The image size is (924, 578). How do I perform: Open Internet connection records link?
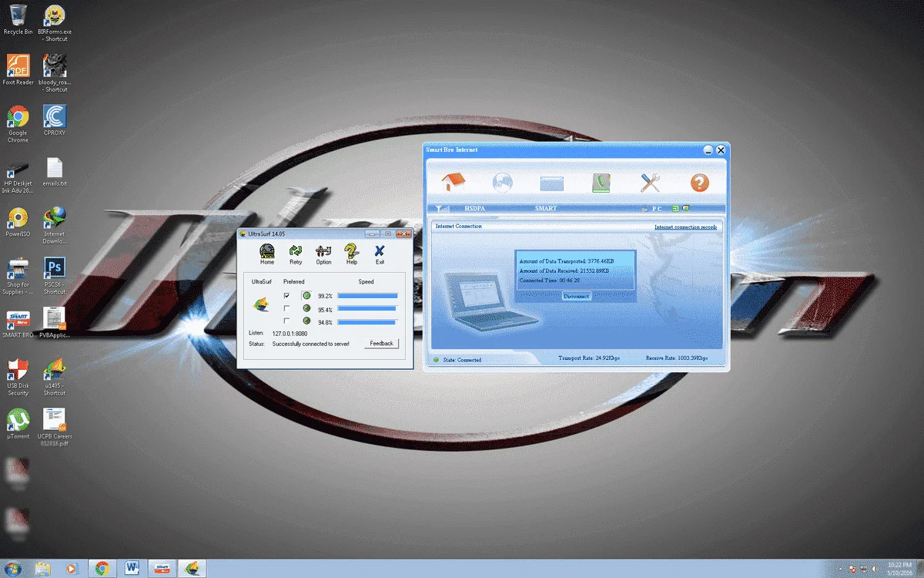(685, 227)
